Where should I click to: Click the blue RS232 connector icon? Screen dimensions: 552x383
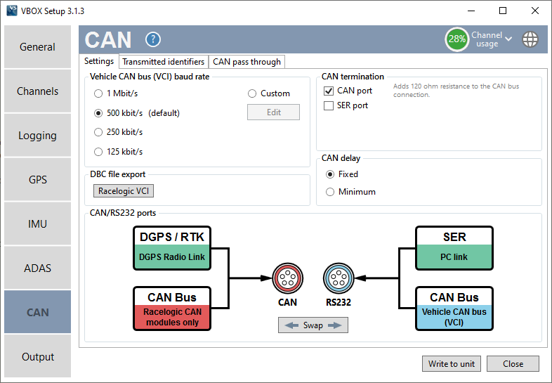point(338,278)
